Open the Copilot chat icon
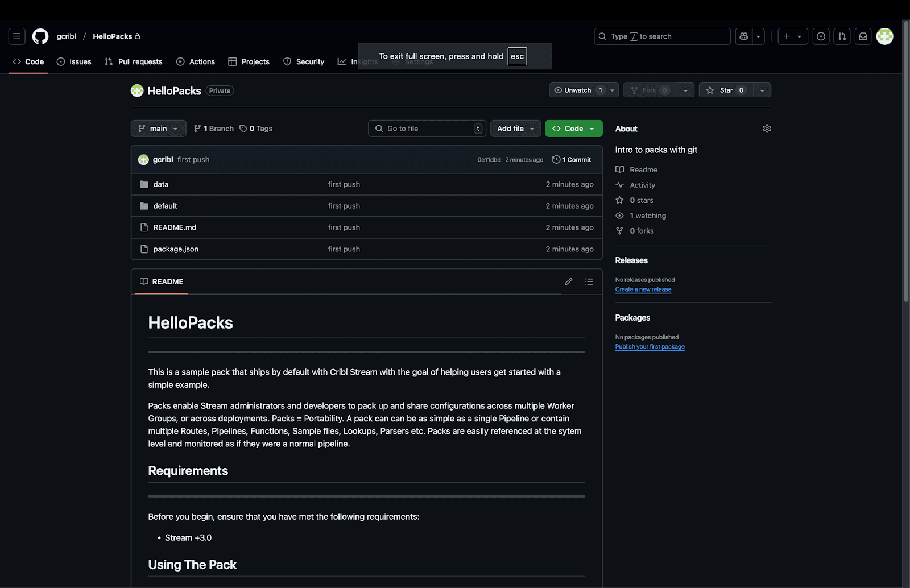910x588 pixels. (744, 36)
